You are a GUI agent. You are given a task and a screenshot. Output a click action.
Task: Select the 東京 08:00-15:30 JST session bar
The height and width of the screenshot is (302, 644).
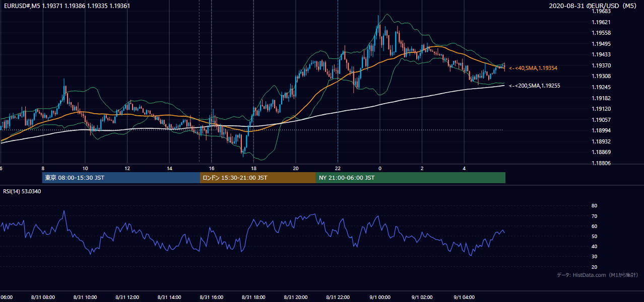pyautogui.click(x=121, y=178)
